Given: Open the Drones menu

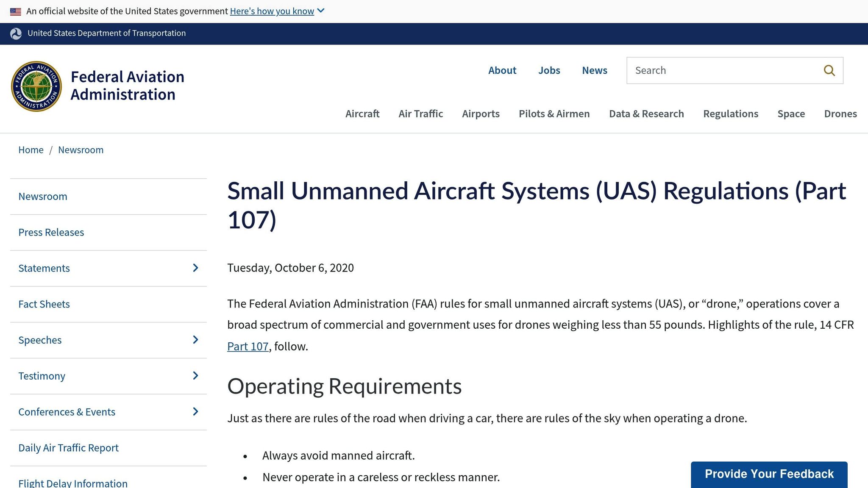Looking at the screenshot, I should [840, 114].
